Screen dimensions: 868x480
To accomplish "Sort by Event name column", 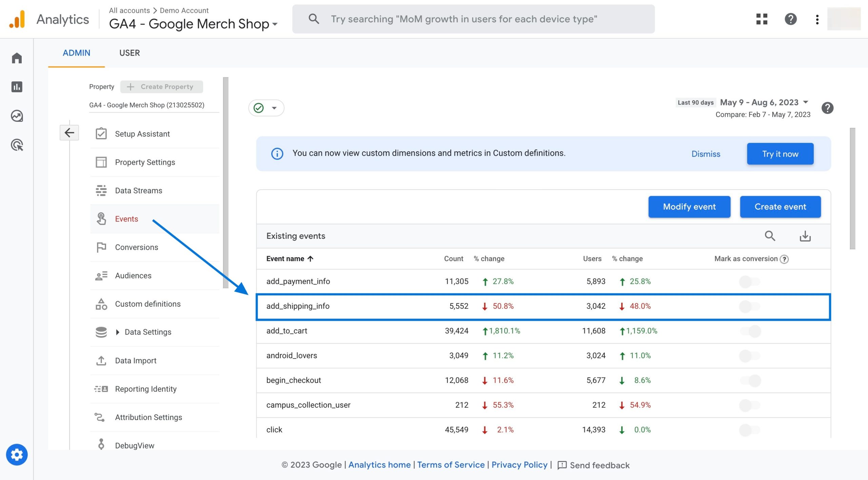I will [290, 259].
